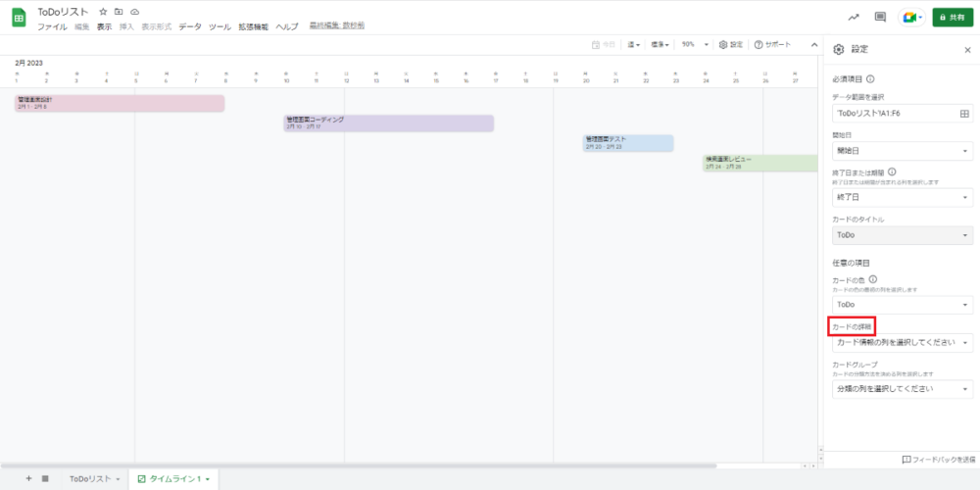Click the Google Sheets home icon
This screenshot has width=980, height=490.
(x=18, y=17)
